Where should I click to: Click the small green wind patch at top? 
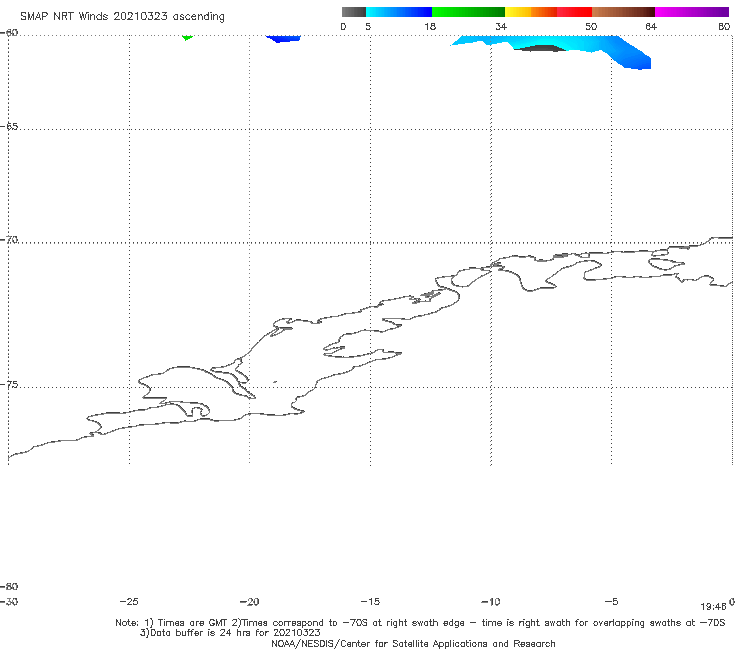coord(187,37)
